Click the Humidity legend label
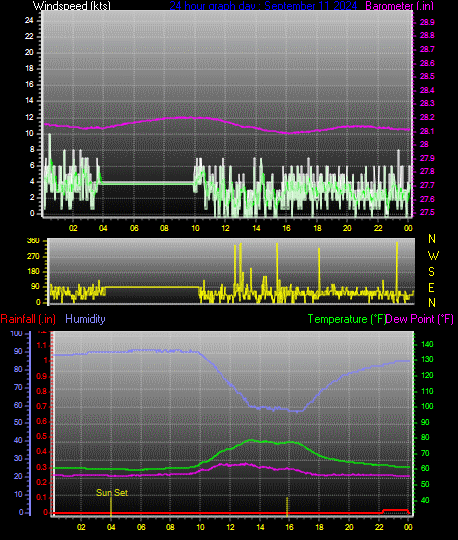Viewport: 458px width, 540px height. pyautogui.click(x=85, y=319)
